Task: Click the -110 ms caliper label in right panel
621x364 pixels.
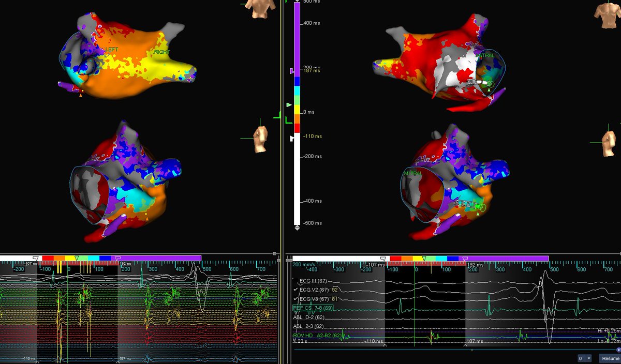Action: coord(373,342)
